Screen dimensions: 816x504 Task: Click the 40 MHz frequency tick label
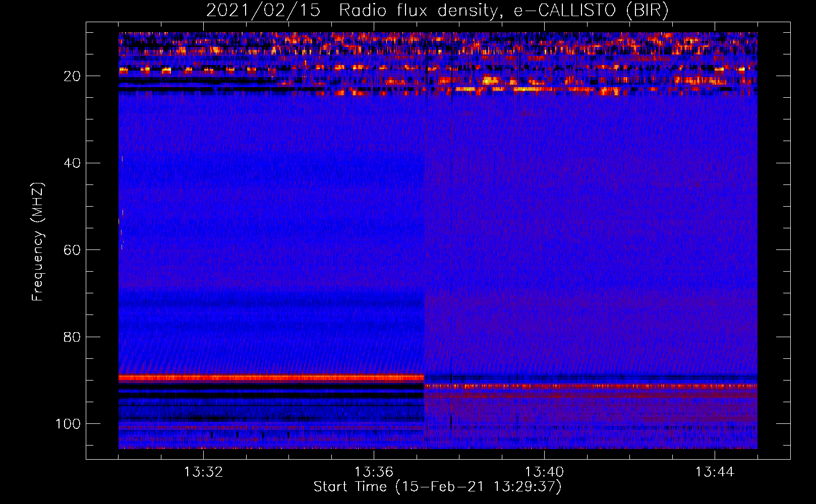(x=72, y=163)
